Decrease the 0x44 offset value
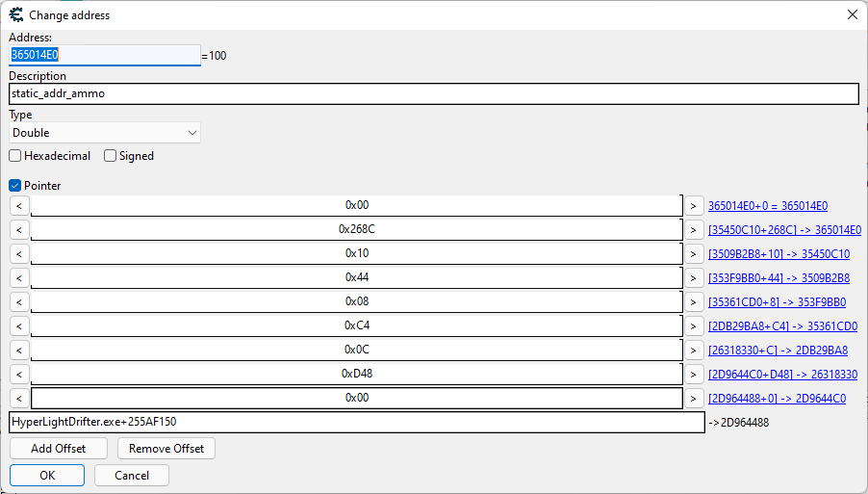Image resolution: width=868 pixels, height=494 pixels. 19,277
